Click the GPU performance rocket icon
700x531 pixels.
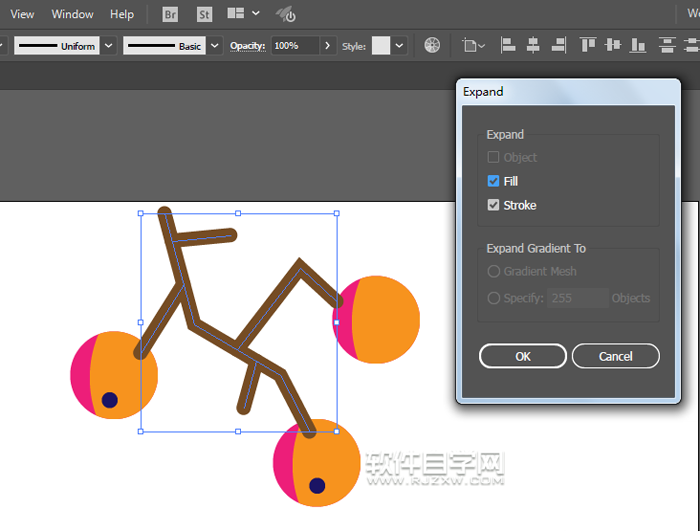point(286,15)
